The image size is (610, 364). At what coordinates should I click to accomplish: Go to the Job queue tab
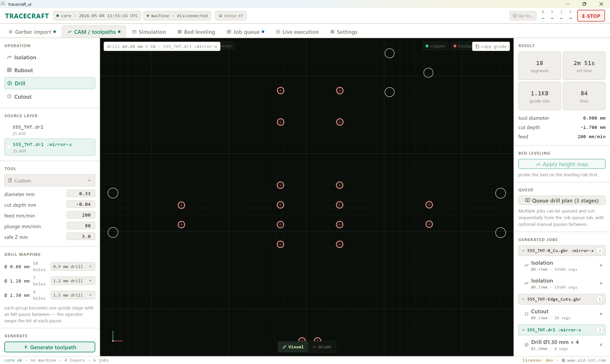[x=245, y=32]
